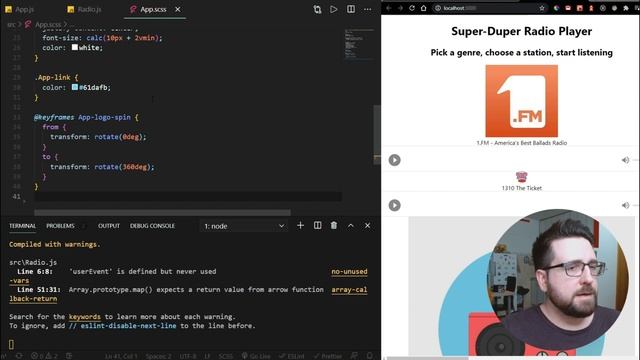The image size is (640, 360).
Task: Open the DEBUG CONSOLE panel tab
Action: click(152, 226)
